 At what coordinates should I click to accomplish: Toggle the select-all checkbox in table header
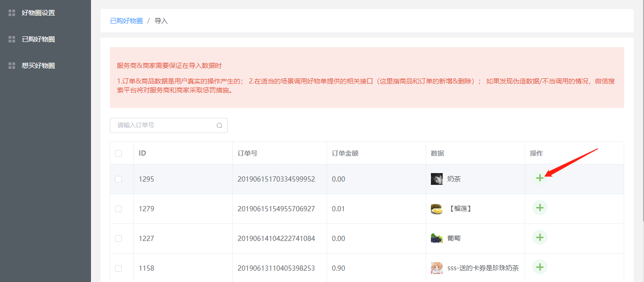[x=118, y=153]
